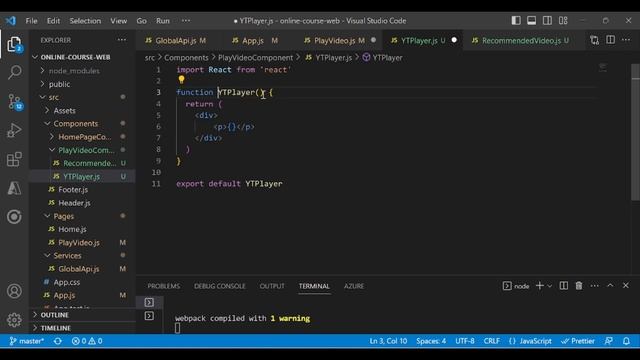Viewport: 640px width, 360px height.
Task: Switch to the OUTPUT panel tab
Action: click(272, 286)
